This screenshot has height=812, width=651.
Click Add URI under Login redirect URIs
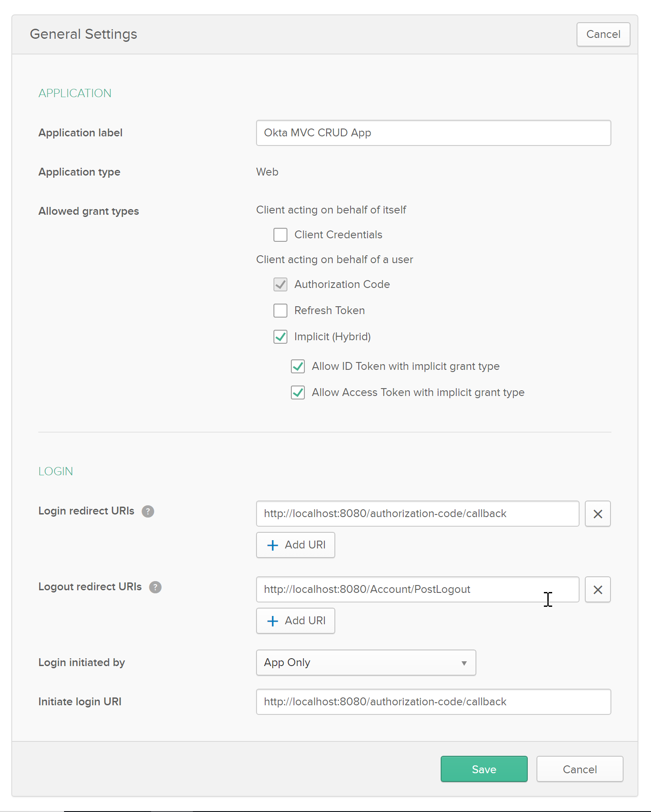[x=296, y=545]
